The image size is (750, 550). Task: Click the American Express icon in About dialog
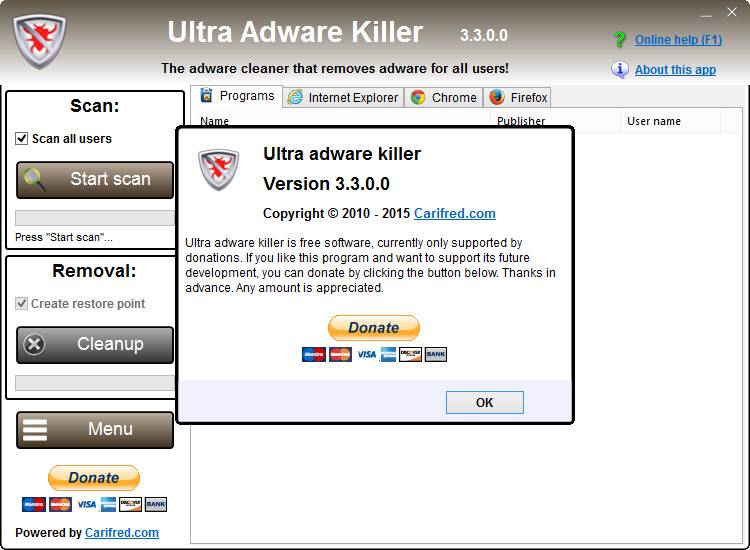[388, 354]
